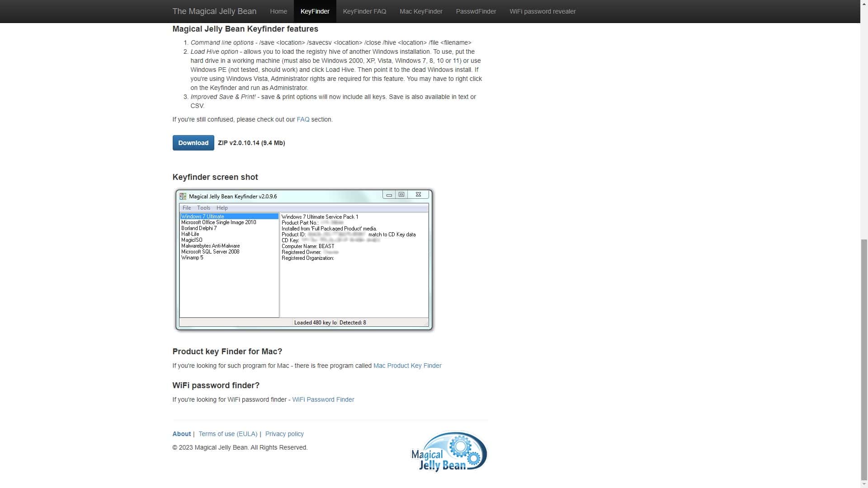Open the Mac Product Key Finder link
Image resolution: width=868 pixels, height=488 pixels.
pyautogui.click(x=407, y=366)
